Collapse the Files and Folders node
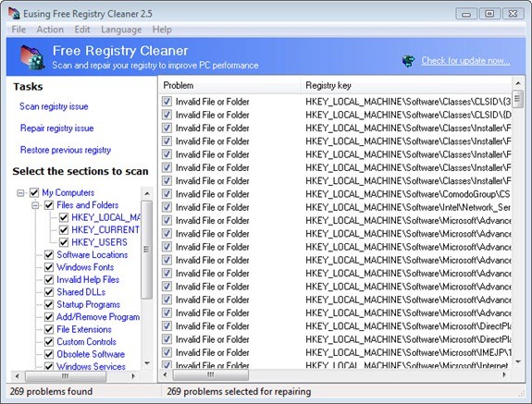The height and width of the screenshot is (404, 532). (x=35, y=205)
